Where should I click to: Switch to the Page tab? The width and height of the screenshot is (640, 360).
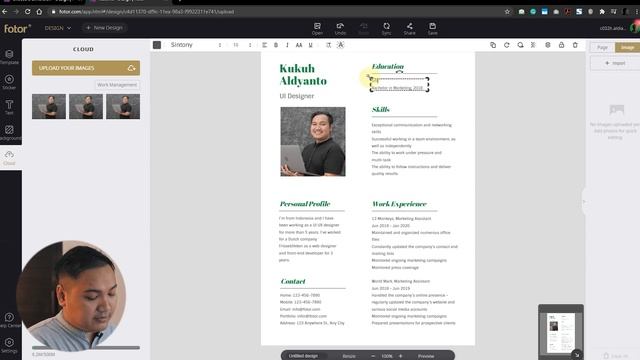(602, 47)
